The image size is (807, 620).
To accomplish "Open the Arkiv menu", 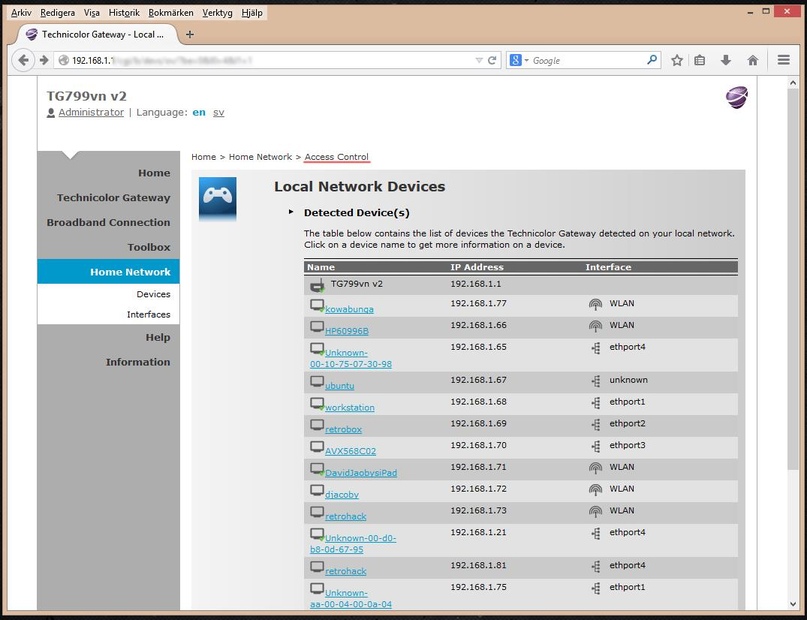I will coord(21,12).
